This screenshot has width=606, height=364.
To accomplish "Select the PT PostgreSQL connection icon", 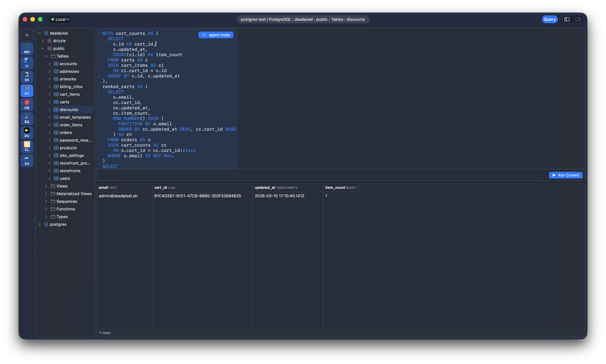I will (27, 91).
